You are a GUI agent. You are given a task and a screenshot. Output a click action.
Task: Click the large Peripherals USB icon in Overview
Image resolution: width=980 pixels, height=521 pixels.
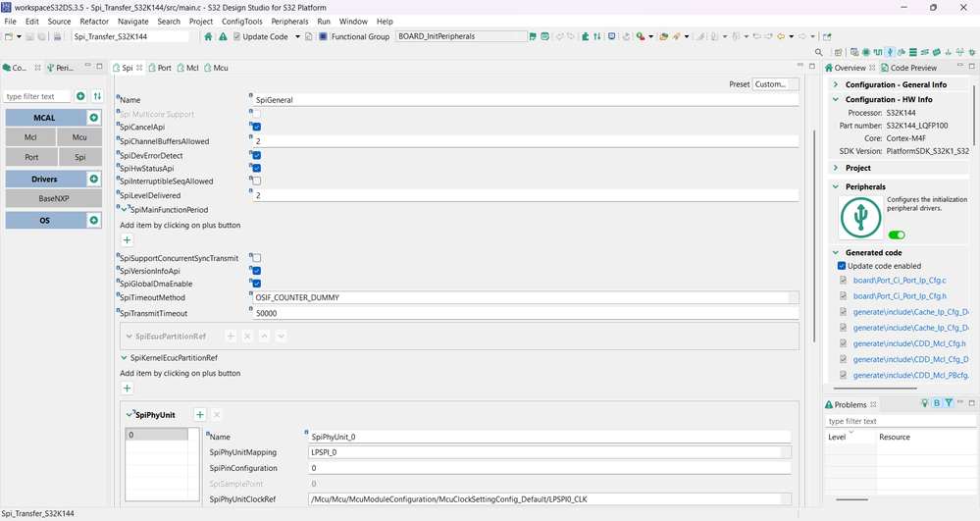860,218
